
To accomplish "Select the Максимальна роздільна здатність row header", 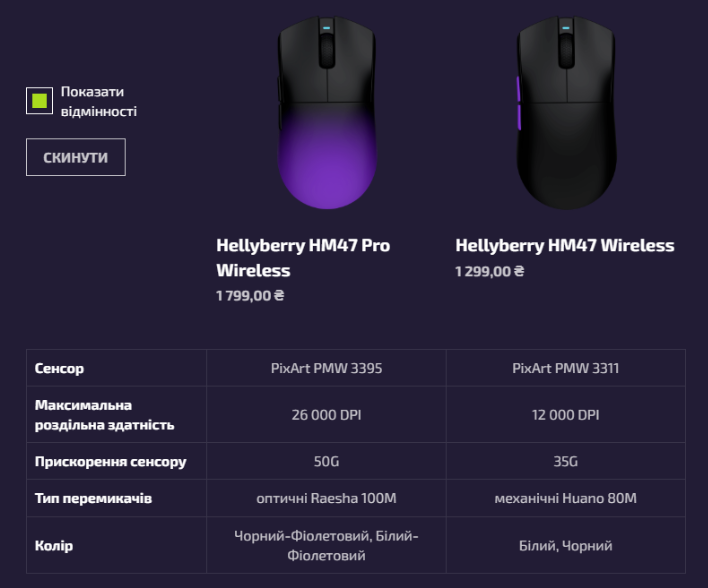I will point(105,415).
